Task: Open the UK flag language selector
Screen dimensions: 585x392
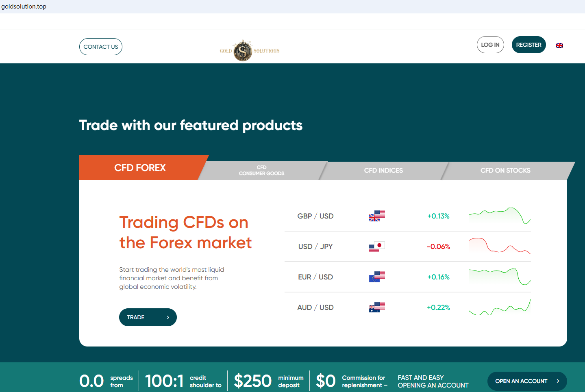Action: point(559,45)
